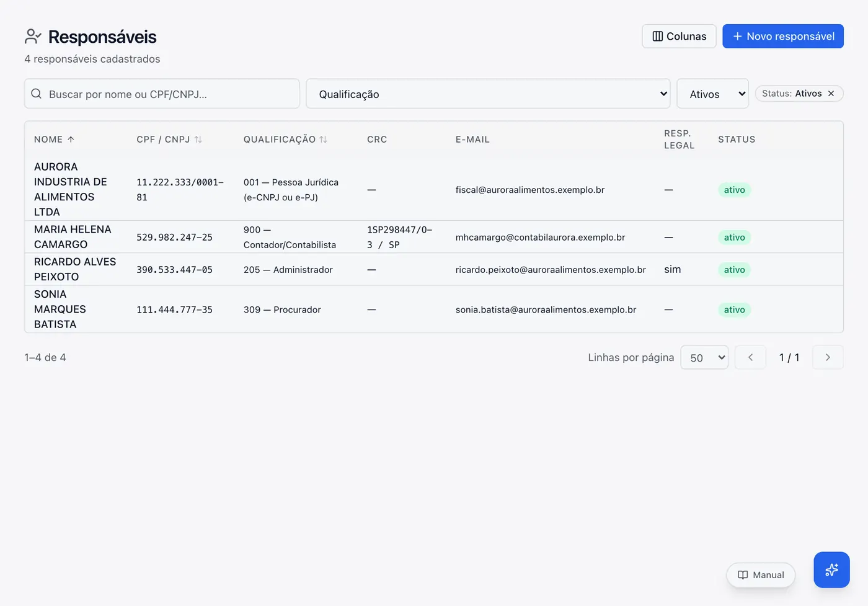The image size is (868, 606).
Task: Open the AURORA INDUSTRIA DE ALIMENTOS LTDA row
Action: [434, 189]
